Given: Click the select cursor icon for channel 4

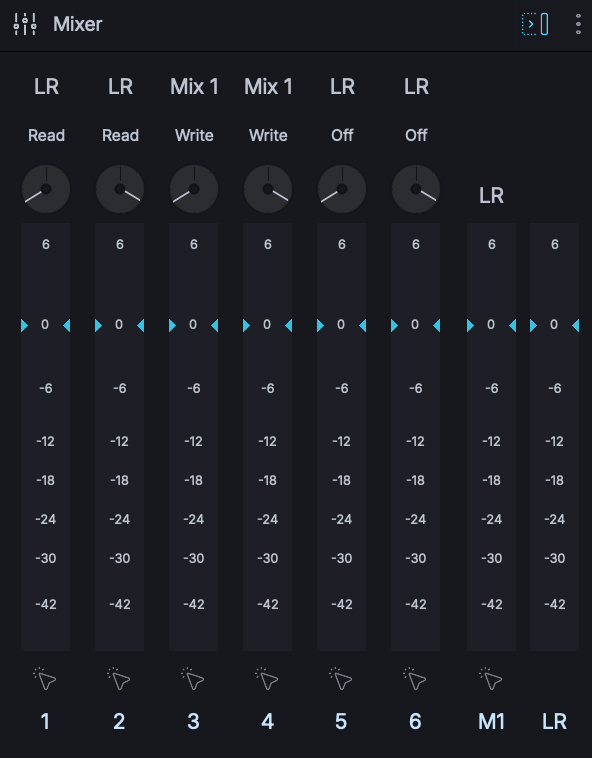Looking at the screenshot, I should click(x=267, y=679).
